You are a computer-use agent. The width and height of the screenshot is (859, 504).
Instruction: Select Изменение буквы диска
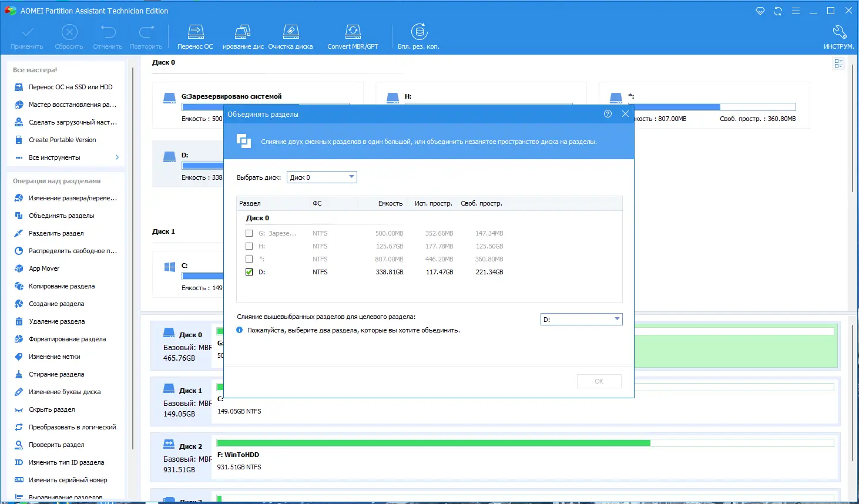[66, 392]
